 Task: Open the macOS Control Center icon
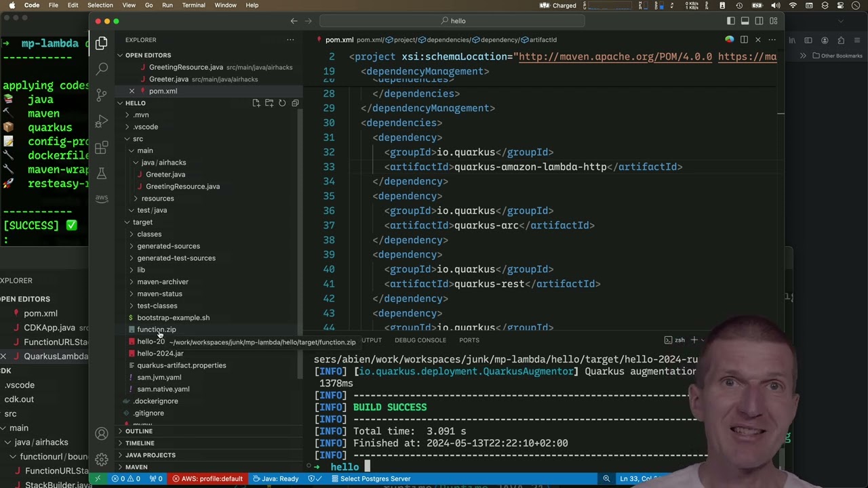(840, 5)
